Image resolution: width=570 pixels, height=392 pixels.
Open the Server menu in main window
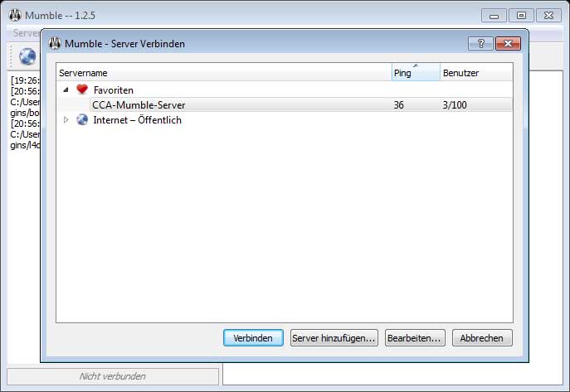coord(25,33)
